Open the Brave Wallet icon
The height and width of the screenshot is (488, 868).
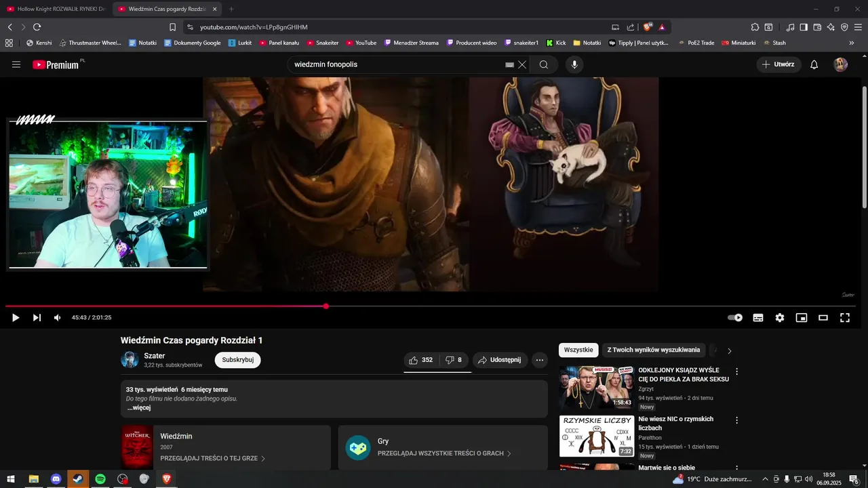click(817, 27)
